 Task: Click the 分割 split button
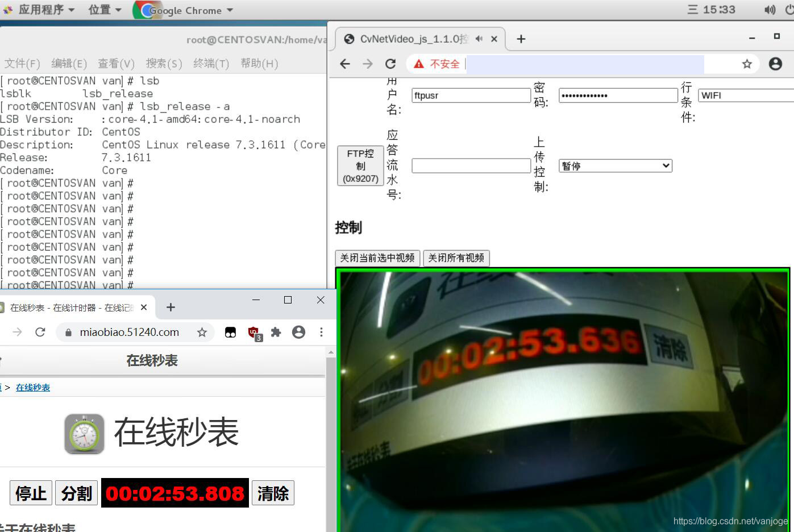77,493
